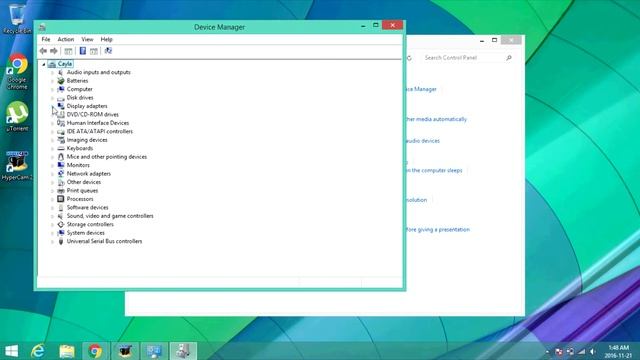Click the Manager link in Control Panel window
Viewport: 640px width, 360px height.
click(421, 89)
